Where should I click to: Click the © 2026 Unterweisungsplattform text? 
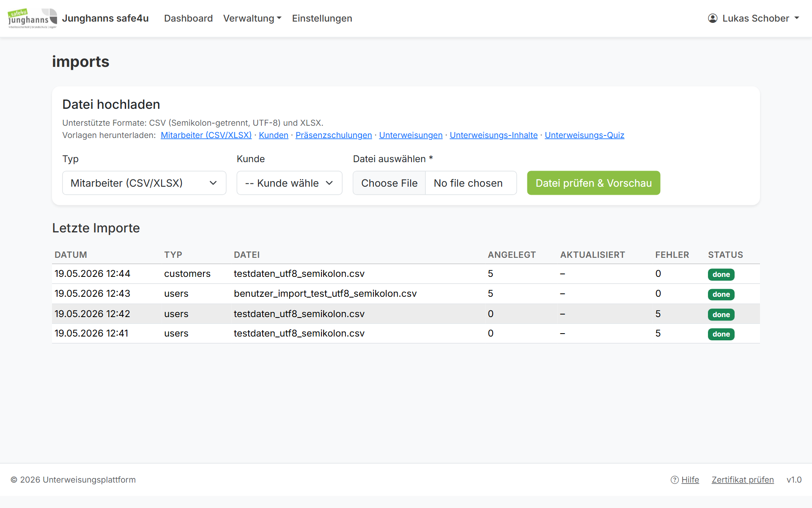click(73, 480)
